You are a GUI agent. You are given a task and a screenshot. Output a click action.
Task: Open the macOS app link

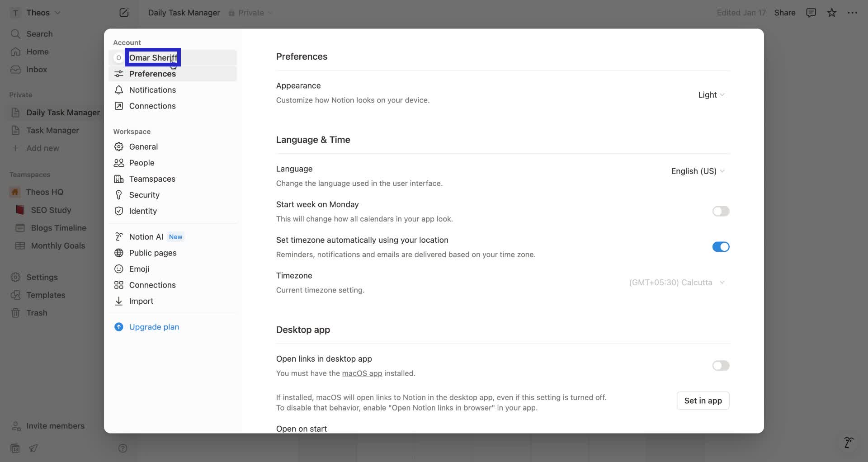tap(362, 373)
